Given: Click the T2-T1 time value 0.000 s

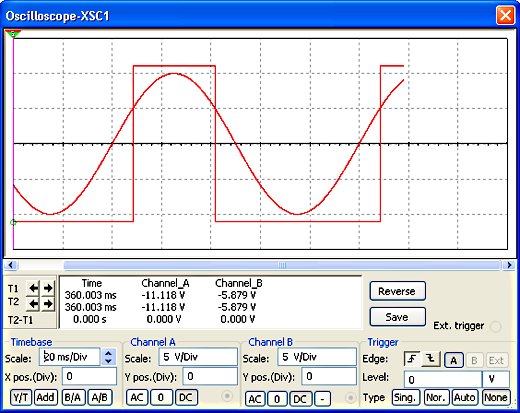Looking at the screenshot, I should click(x=90, y=319).
